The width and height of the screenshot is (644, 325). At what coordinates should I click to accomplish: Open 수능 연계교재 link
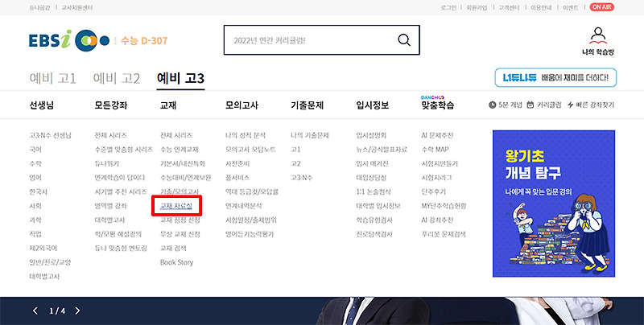[x=179, y=150]
